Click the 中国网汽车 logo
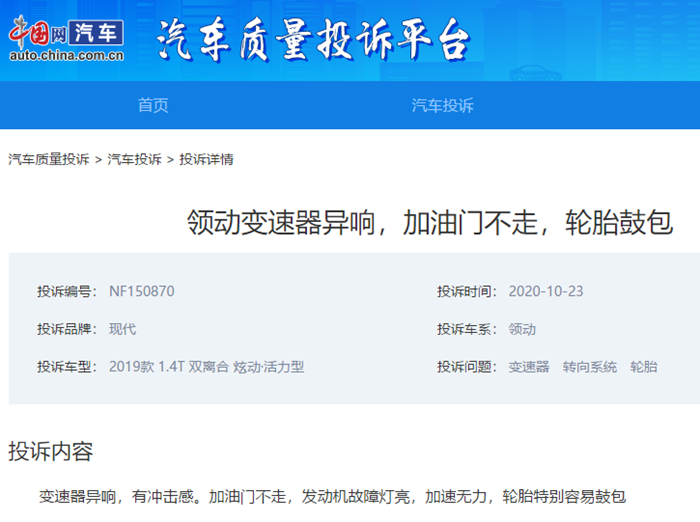The image size is (700, 522). point(66,38)
